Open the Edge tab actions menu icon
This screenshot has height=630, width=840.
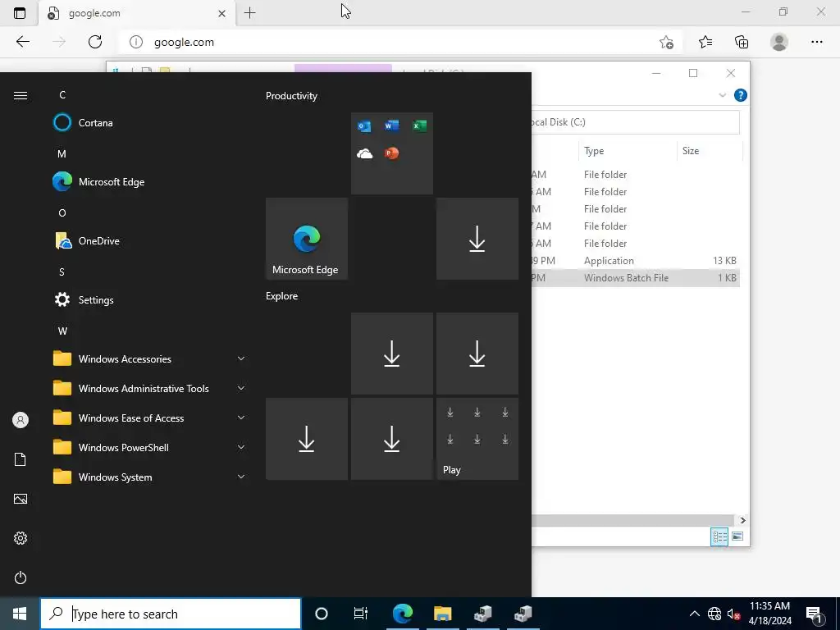pyautogui.click(x=20, y=13)
